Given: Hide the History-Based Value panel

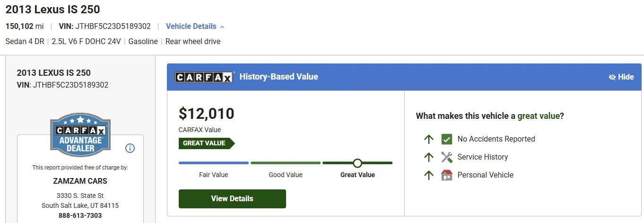Looking at the screenshot, I should coord(621,77).
